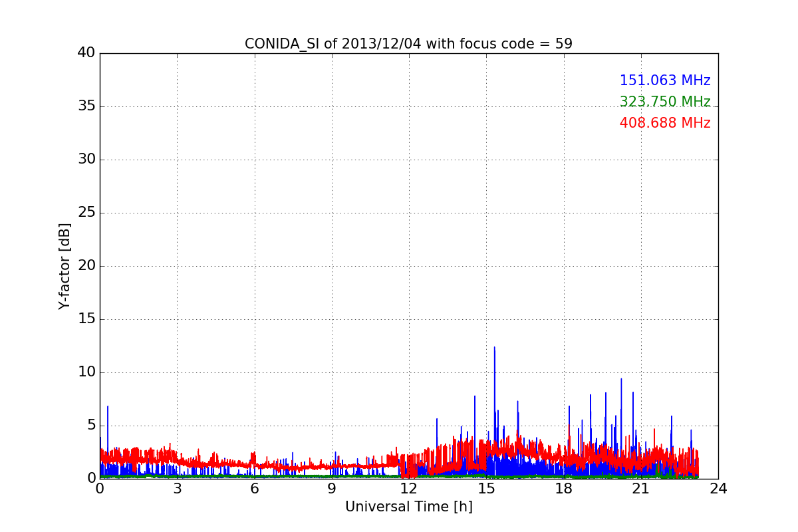Click the x-axis tick label '18'

point(563,489)
